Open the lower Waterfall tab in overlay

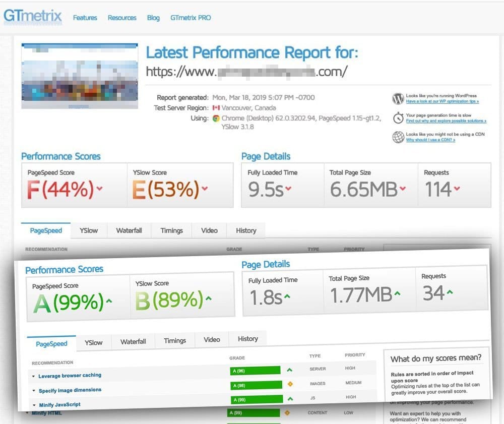pos(133,341)
